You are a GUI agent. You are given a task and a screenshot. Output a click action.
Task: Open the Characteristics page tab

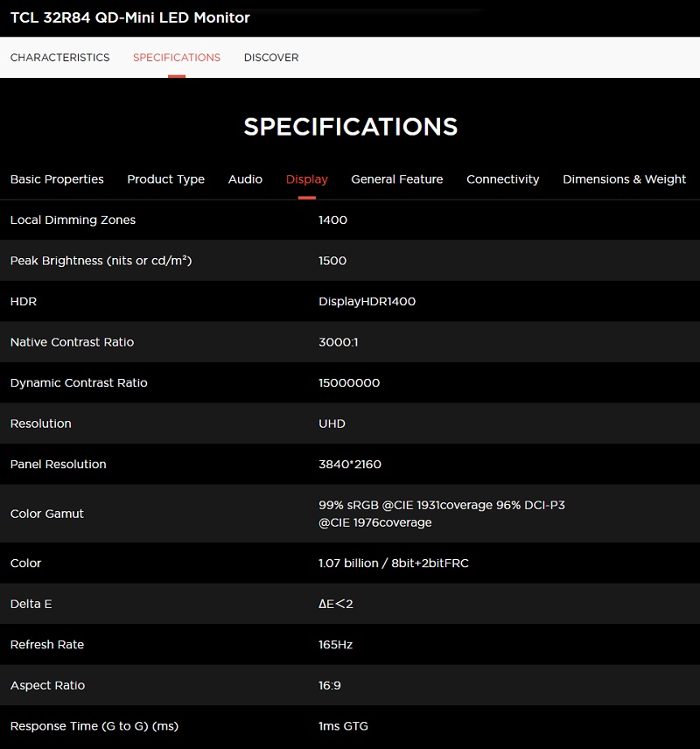[59, 58]
